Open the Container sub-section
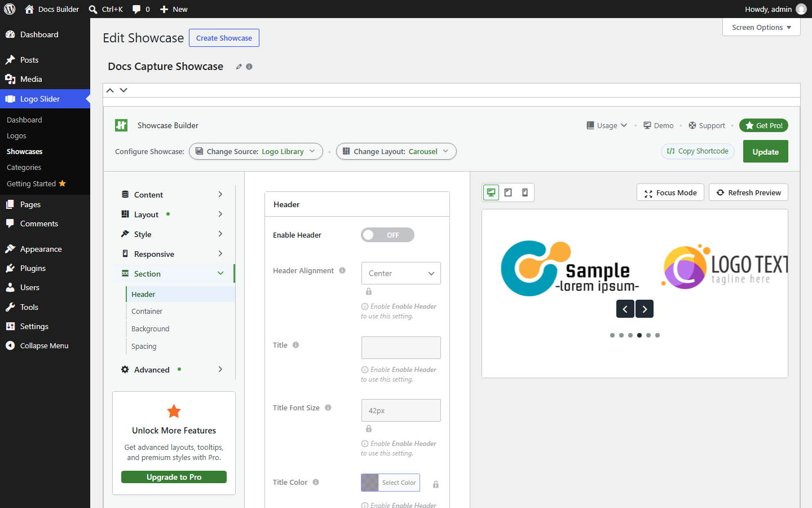This screenshot has width=812, height=508. click(x=147, y=312)
